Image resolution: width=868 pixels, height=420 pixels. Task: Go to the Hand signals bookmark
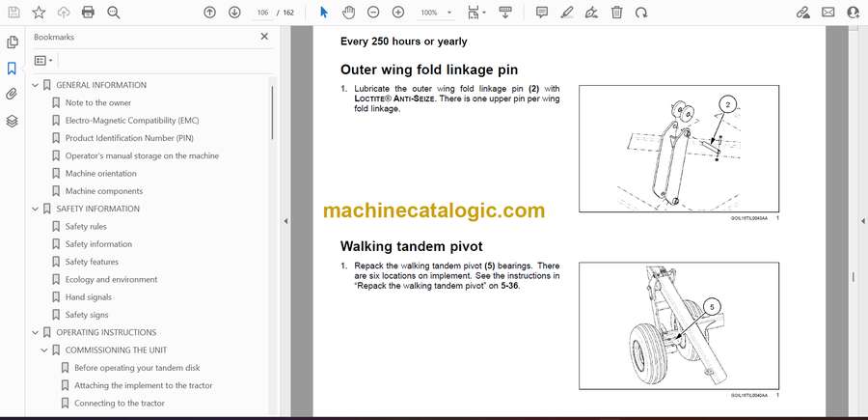pos(89,297)
